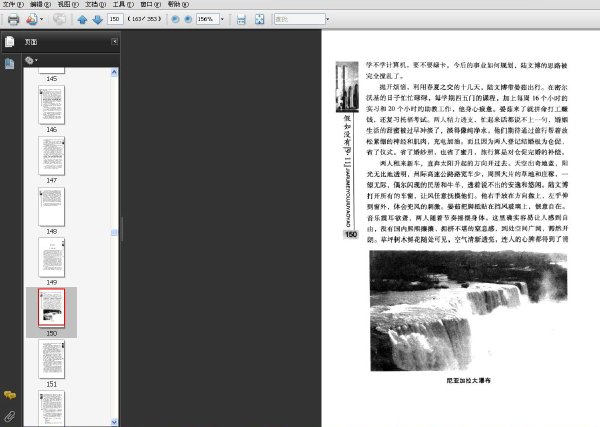Click the thumbnail panel scrollbar handle
The image size is (600, 427).
pyautogui.click(x=114, y=233)
